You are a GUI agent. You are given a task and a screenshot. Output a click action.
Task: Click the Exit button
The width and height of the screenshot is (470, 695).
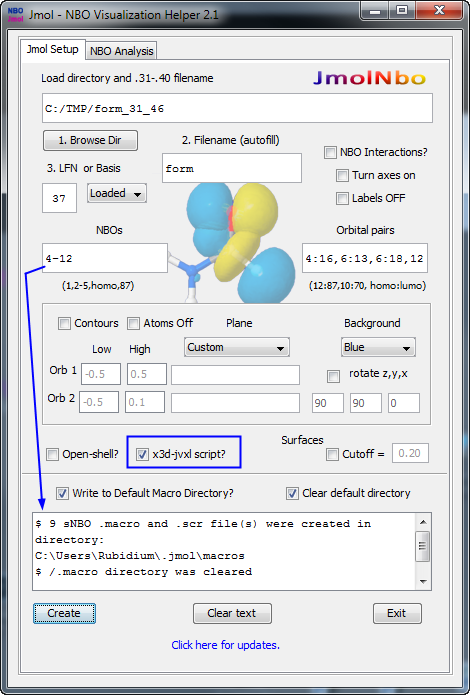point(397,613)
